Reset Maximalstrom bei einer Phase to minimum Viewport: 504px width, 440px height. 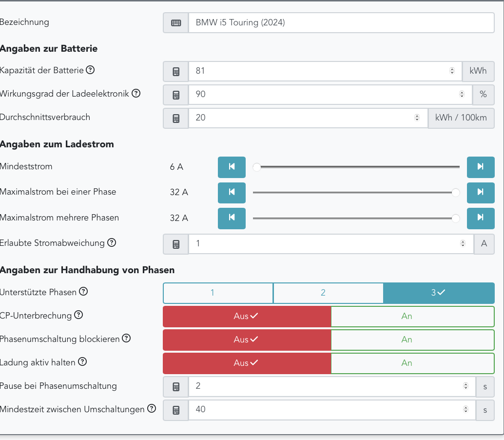point(232,192)
